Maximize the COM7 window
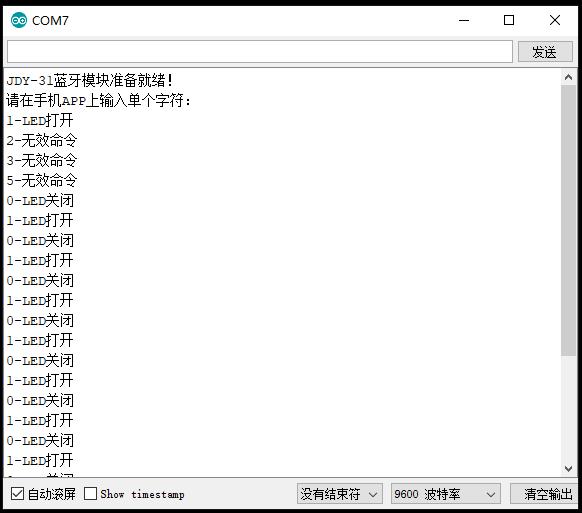Image resolution: width=582 pixels, height=513 pixels. click(x=509, y=20)
